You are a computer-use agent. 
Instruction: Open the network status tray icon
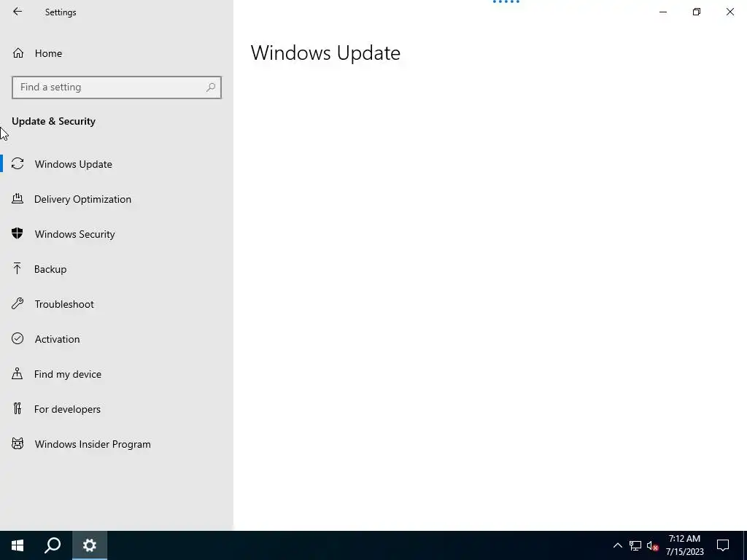click(635, 545)
